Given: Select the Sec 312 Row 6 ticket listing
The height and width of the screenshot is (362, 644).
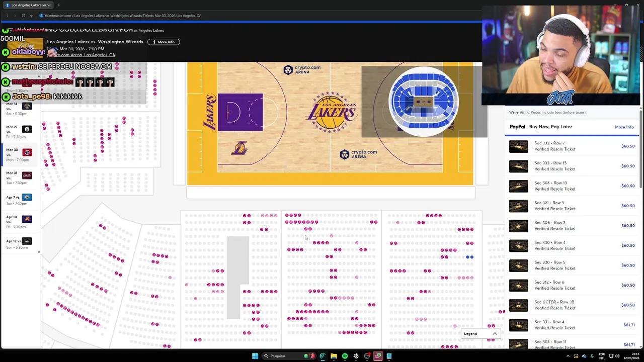Looking at the screenshot, I should (572, 285).
